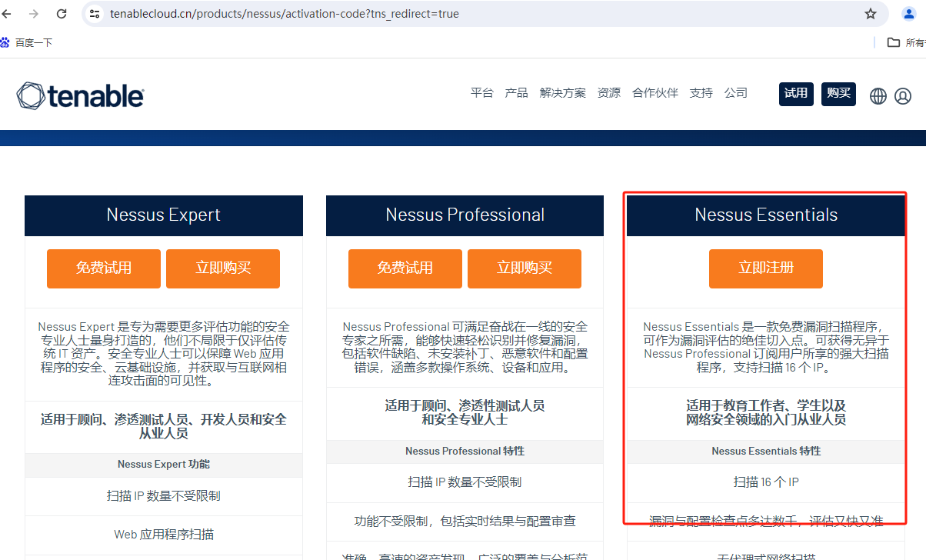This screenshot has width=926, height=560.
Task: Click the Nessus Professional 特性 subheading
Action: [465, 452]
